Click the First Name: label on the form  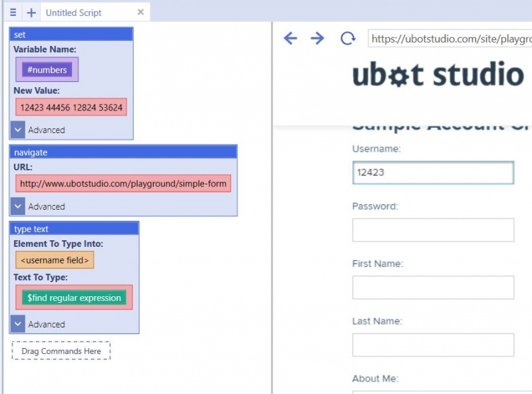pyautogui.click(x=378, y=264)
